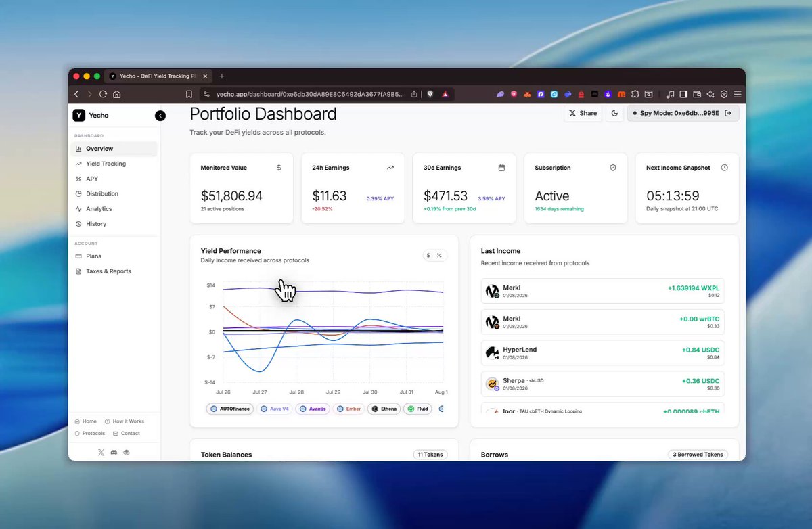
Task: Open the Brave Rewards triangle icon
Action: (445, 94)
